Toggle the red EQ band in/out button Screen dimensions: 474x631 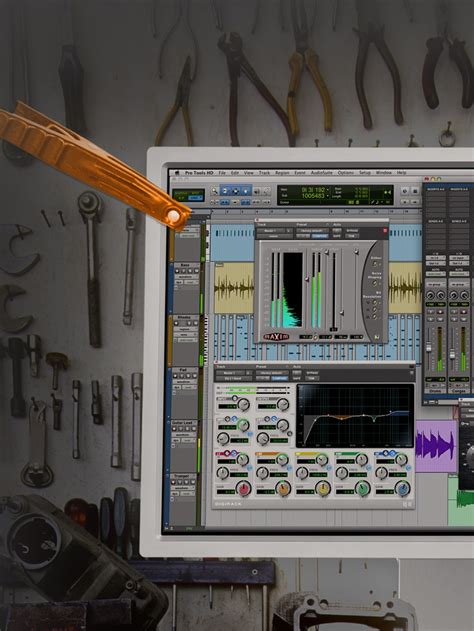[219, 454]
